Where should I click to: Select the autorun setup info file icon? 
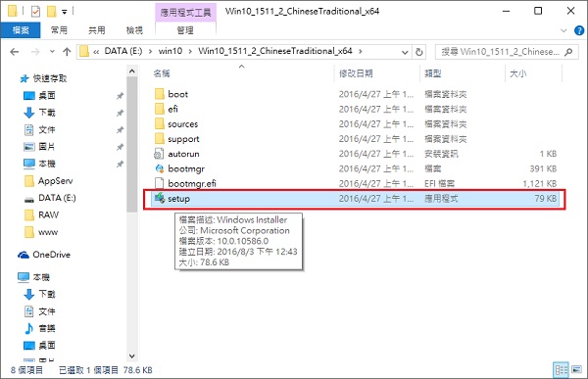coord(159,154)
